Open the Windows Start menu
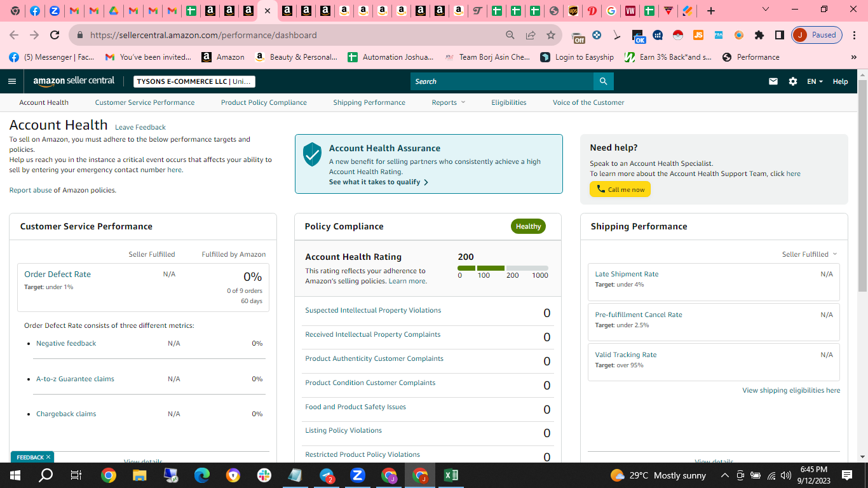This screenshot has width=868, height=488. tap(15, 475)
